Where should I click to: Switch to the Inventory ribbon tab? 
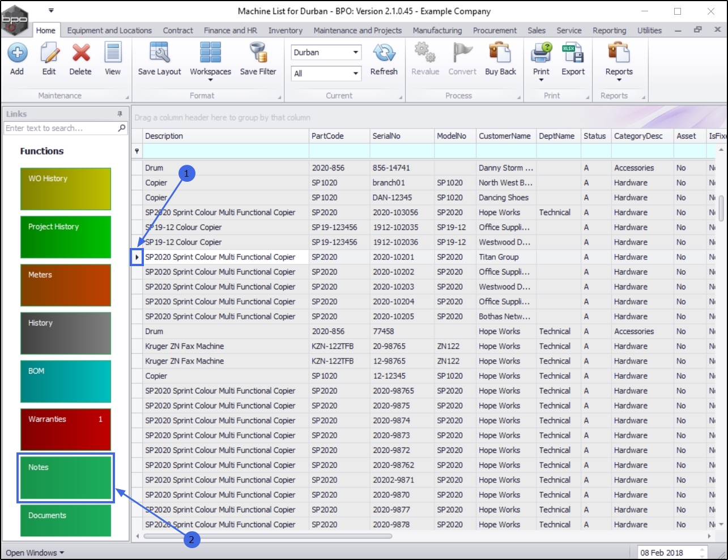pyautogui.click(x=285, y=31)
